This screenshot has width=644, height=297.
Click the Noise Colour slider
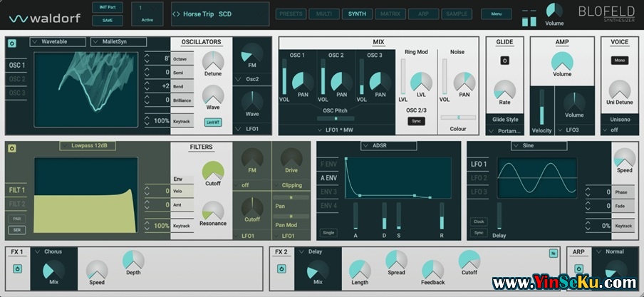point(457,117)
